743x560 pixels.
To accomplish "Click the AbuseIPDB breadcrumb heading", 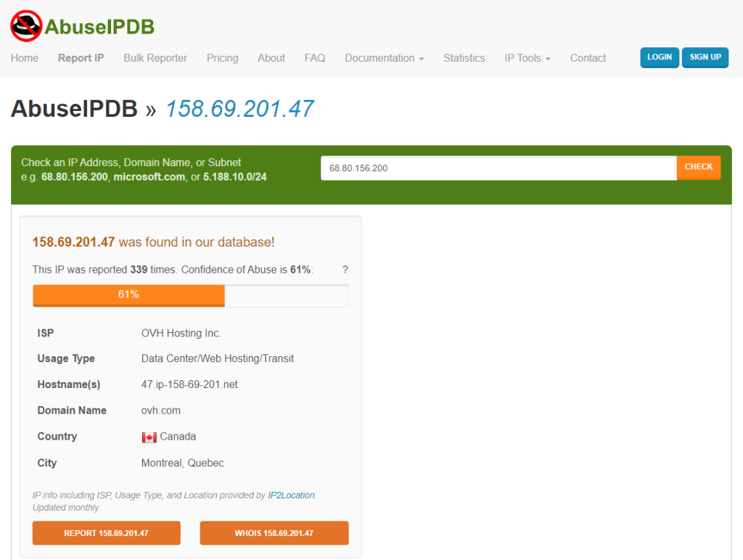I will [x=75, y=109].
